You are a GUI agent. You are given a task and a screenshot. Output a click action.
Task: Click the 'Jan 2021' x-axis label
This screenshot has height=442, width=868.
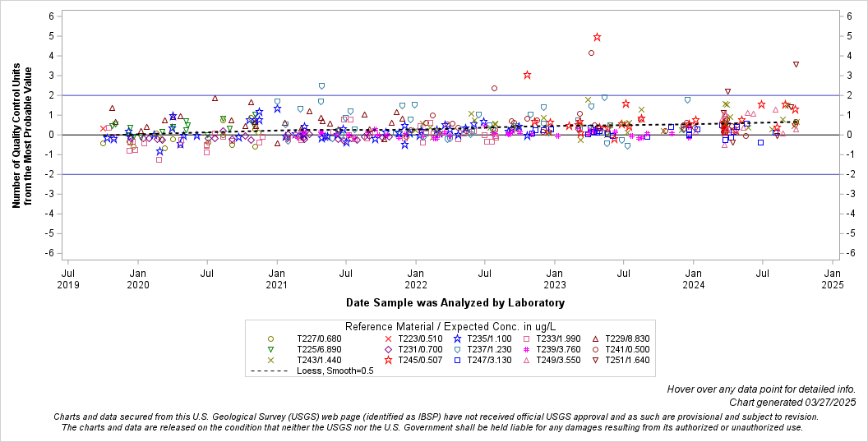pyautogui.click(x=277, y=279)
